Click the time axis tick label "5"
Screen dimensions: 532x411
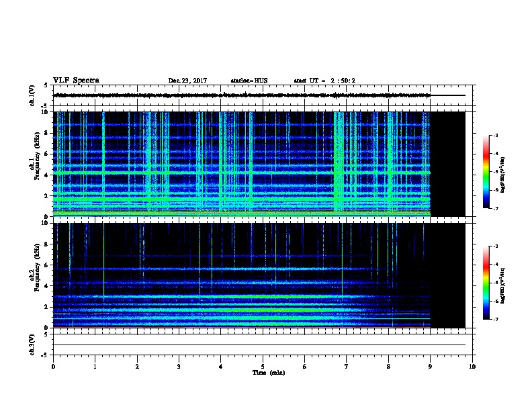(x=263, y=367)
